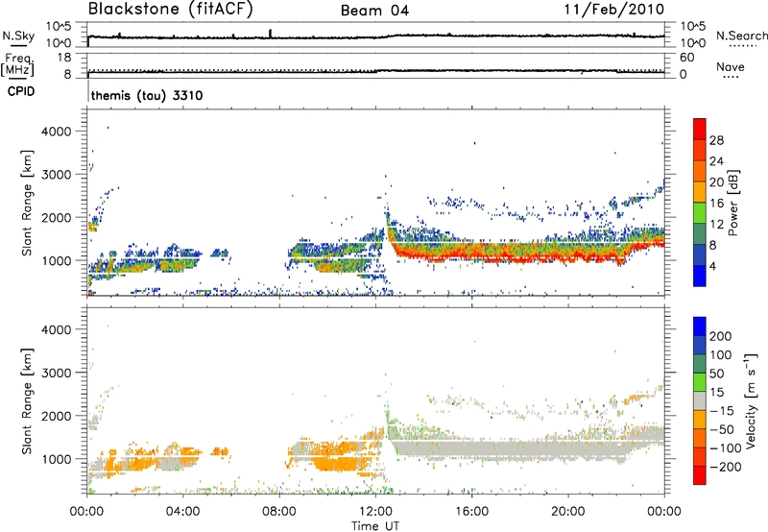Select the N.Sky legend label

click(18, 36)
